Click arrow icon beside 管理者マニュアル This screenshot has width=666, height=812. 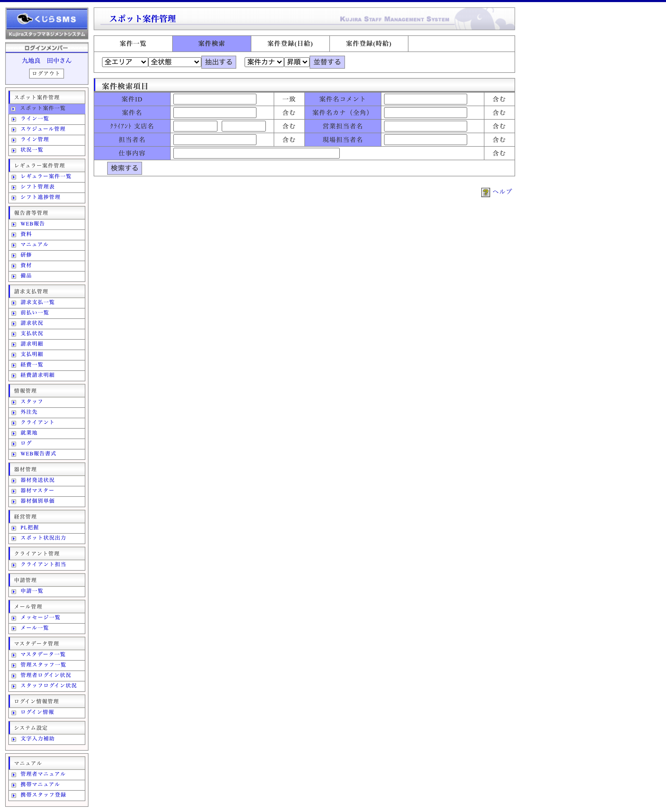[14, 775]
